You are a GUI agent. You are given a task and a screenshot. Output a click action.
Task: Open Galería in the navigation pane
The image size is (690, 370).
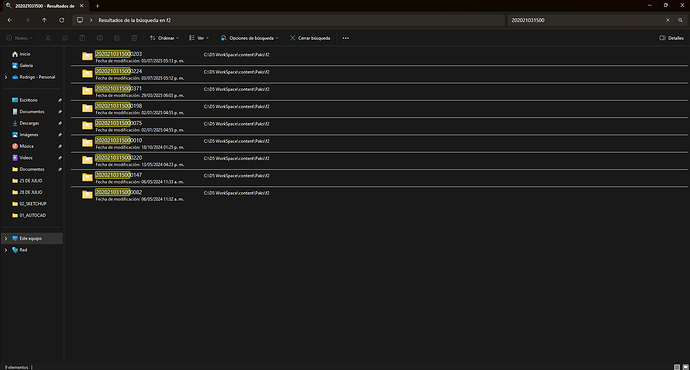tap(26, 66)
